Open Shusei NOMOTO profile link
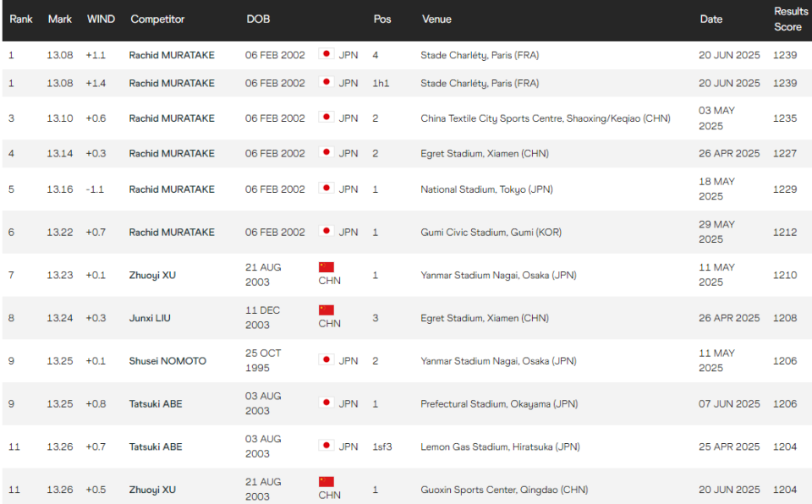 click(x=167, y=361)
